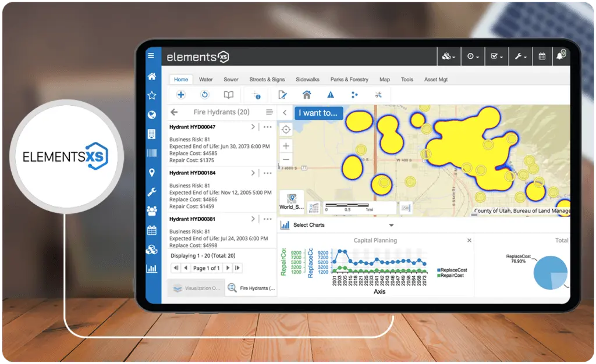Switch to the Sewer tab
This screenshot has width=596, height=364.
click(231, 79)
